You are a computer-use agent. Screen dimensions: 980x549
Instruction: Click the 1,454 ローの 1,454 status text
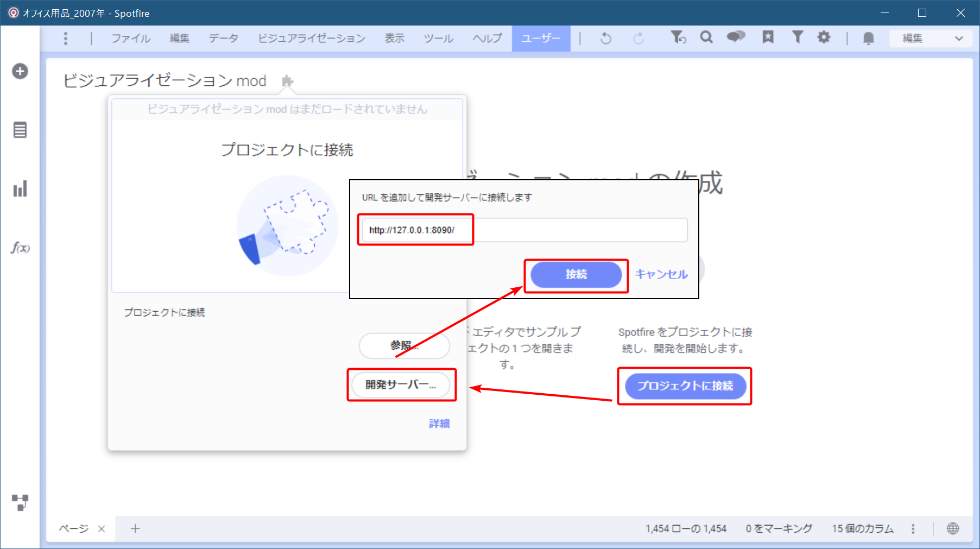[686, 528]
